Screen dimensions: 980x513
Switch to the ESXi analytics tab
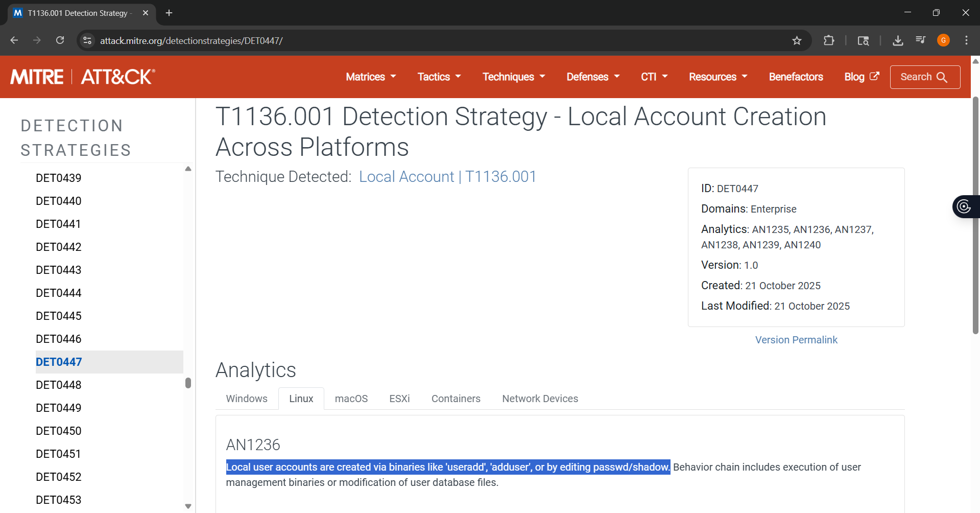pyautogui.click(x=399, y=399)
